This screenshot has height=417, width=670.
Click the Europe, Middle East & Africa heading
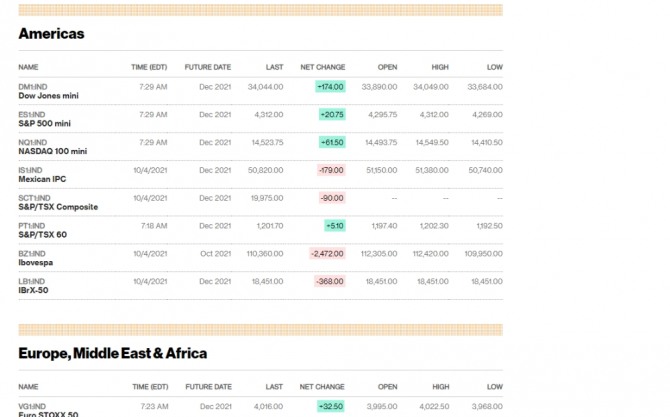click(x=113, y=353)
